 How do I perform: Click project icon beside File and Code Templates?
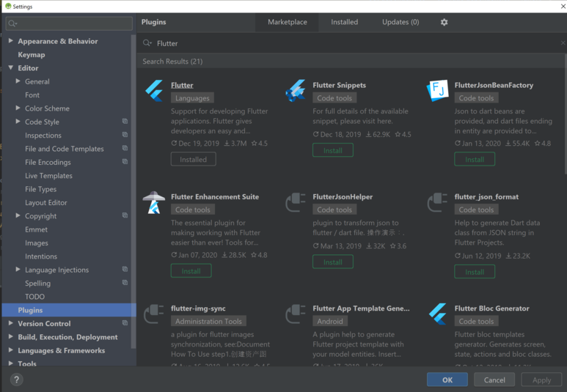[x=125, y=148]
